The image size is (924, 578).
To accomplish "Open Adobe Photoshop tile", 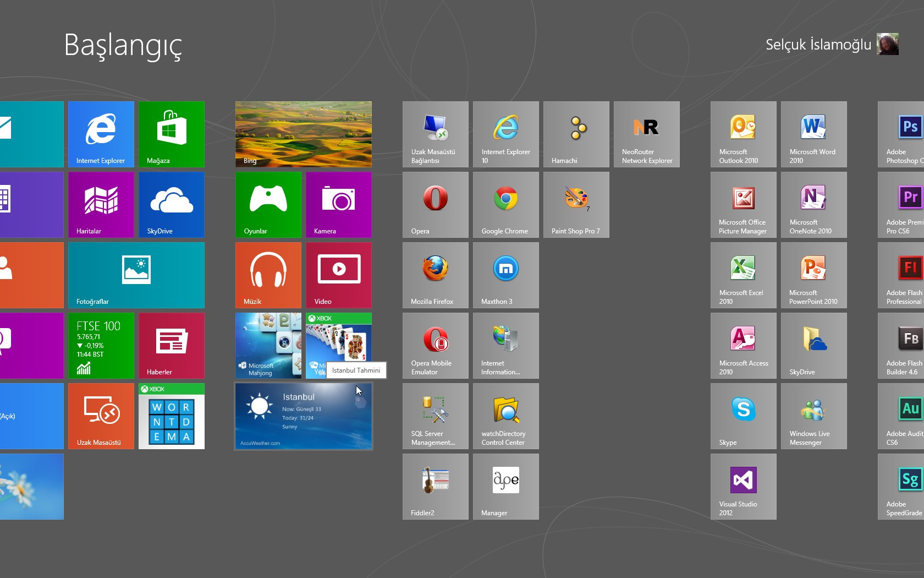I will pyautogui.click(x=901, y=134).
